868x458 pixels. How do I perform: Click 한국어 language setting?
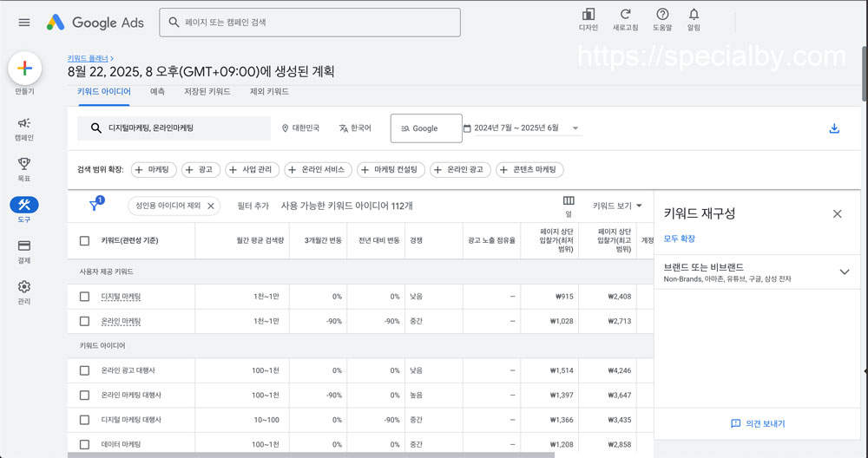355,128
